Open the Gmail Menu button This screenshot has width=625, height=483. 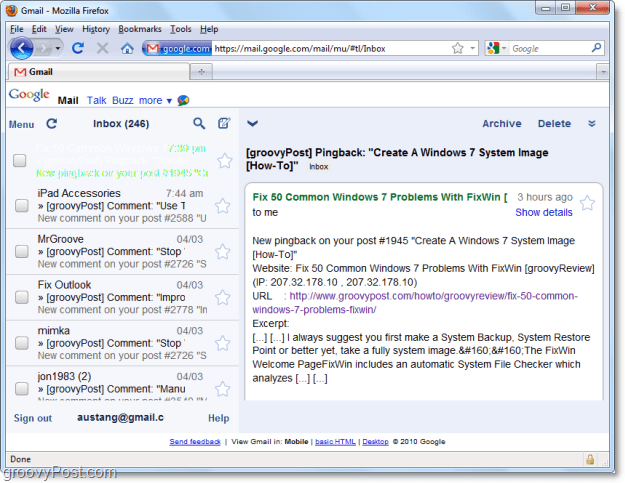[22, 125]
